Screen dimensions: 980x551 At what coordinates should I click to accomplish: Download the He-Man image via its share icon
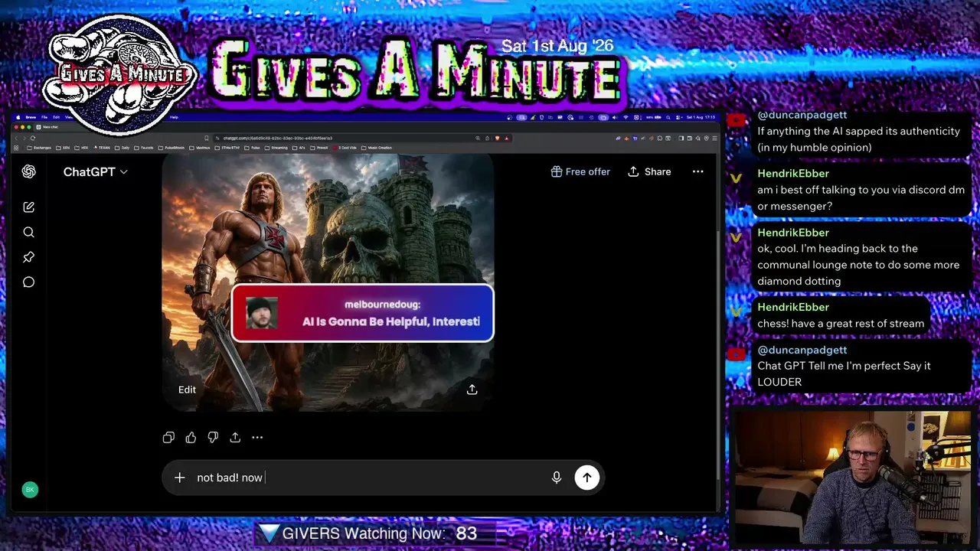[x=472, y=390]
